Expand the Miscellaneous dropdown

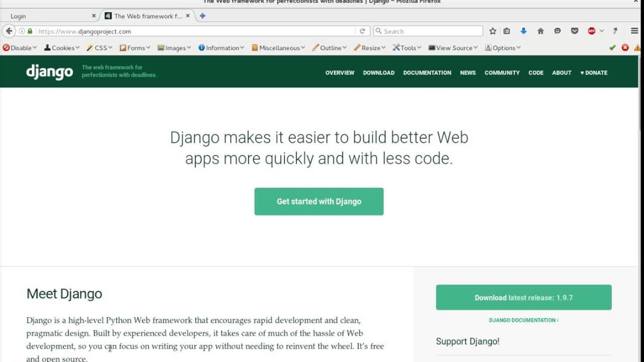pos(278,48)
